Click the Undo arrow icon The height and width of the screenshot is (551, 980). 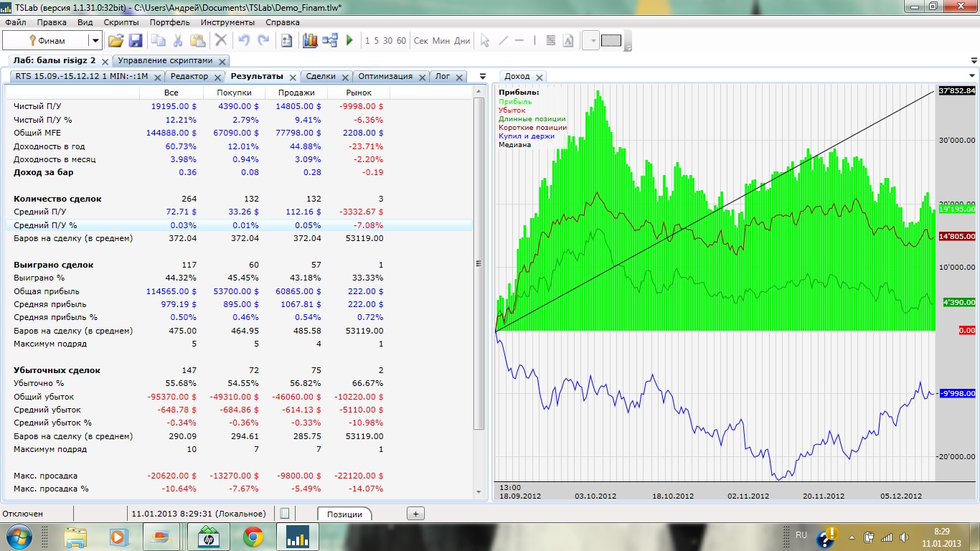point(244,41)
